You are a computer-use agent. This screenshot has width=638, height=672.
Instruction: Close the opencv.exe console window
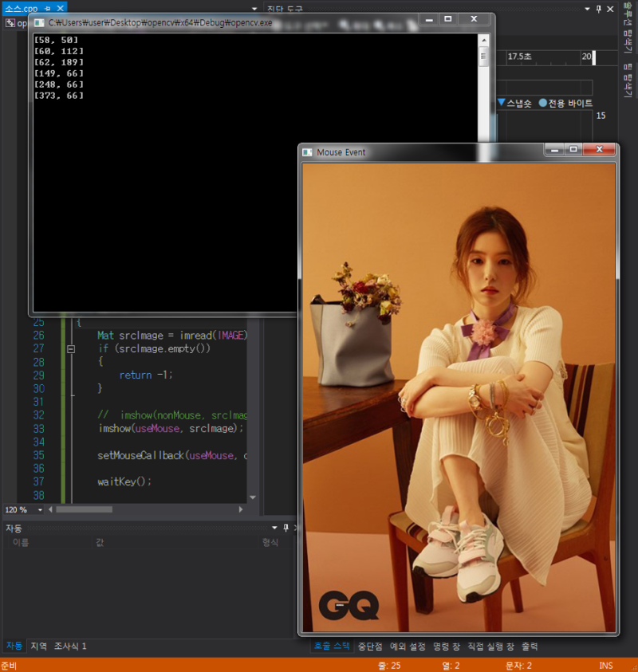coord(474,19)
